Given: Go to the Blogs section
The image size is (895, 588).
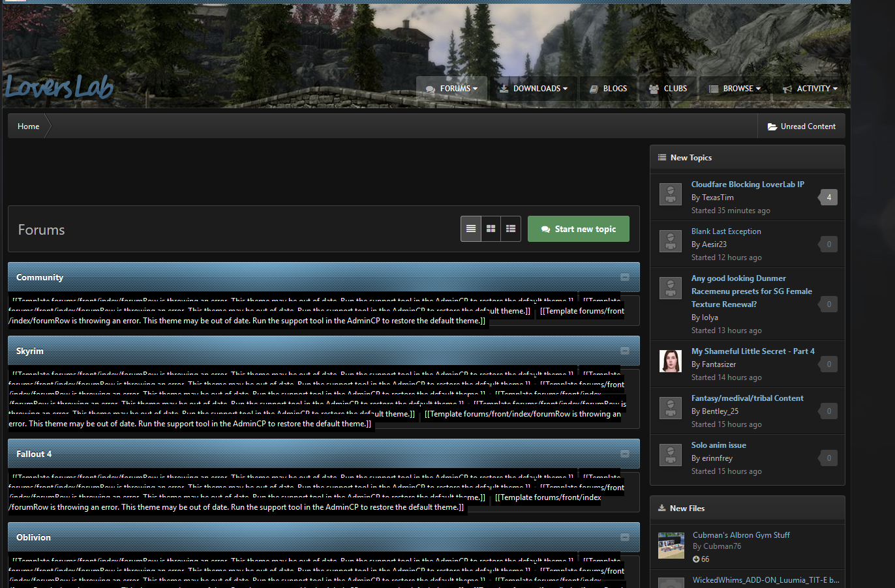Looking at the screenshot, I should [x=608, y=89].
